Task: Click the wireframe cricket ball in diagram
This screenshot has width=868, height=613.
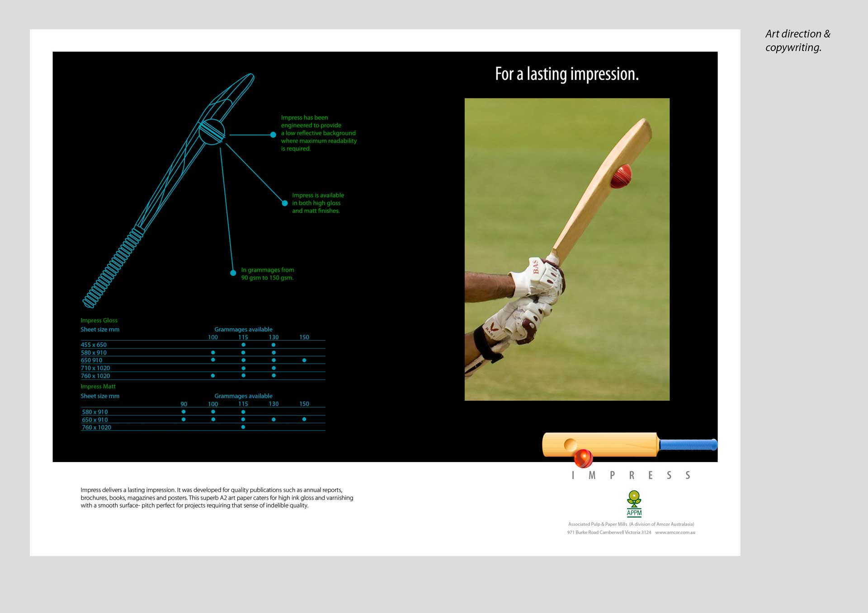Action: 212,131
